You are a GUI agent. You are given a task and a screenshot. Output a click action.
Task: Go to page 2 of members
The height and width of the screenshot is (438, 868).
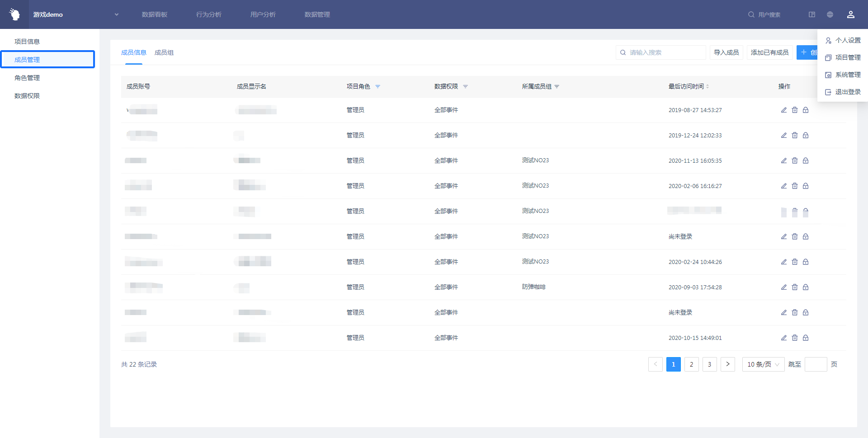coord(691,364)
